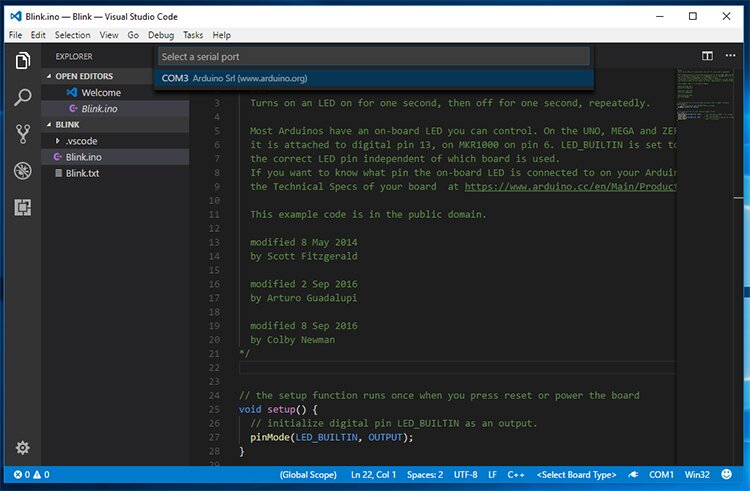Expand the .vscode folder
Image resolution: width=750 pixels, height=491 pixels.
(57, 141)
